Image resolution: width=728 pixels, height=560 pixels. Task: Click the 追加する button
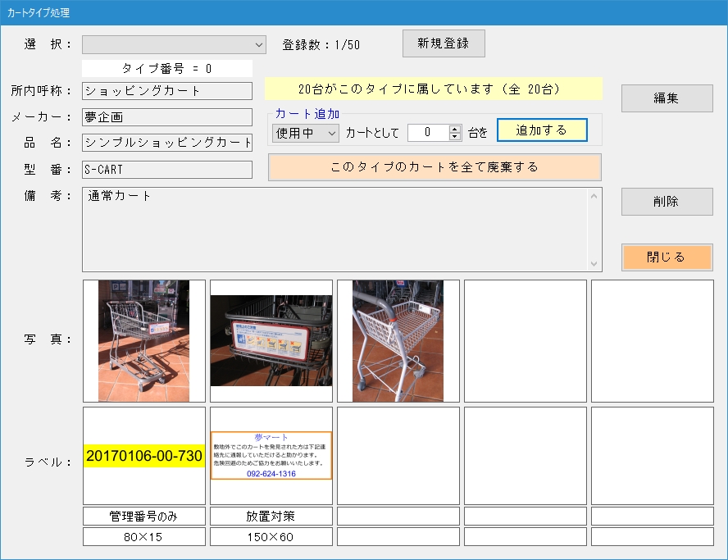click(542, 130)
